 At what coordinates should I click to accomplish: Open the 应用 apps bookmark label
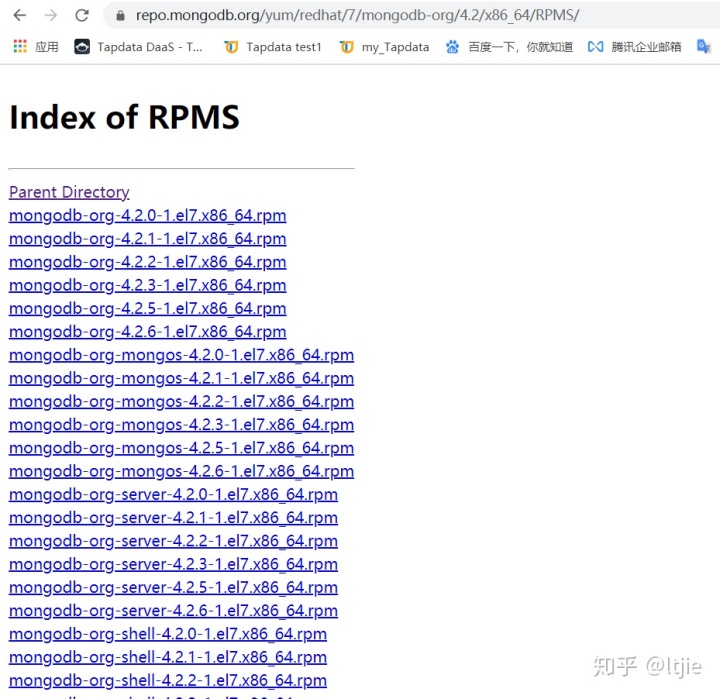pos(46,47)
